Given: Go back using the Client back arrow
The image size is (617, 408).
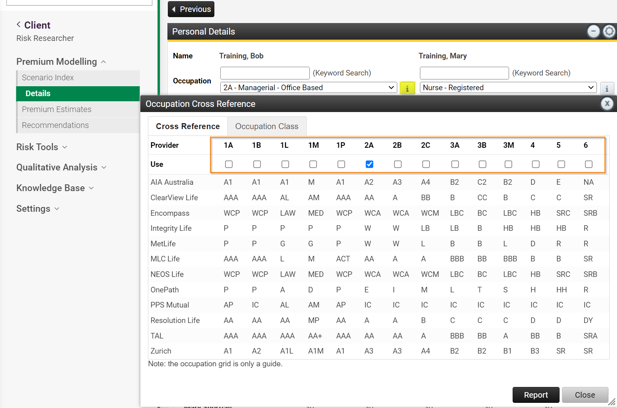Looking at the screenshot, I should pyautogui.click(x=18, y=25).
